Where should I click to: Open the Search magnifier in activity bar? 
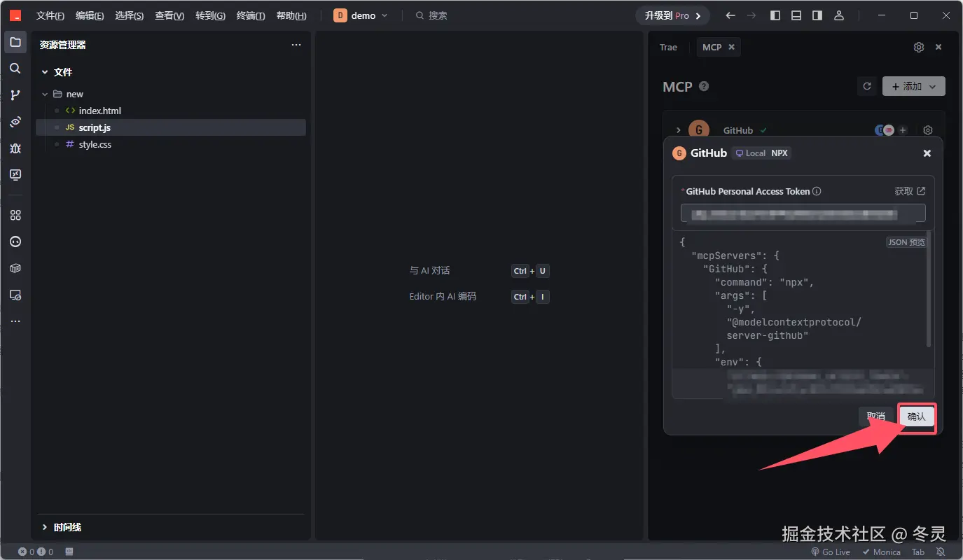[15, 69]
